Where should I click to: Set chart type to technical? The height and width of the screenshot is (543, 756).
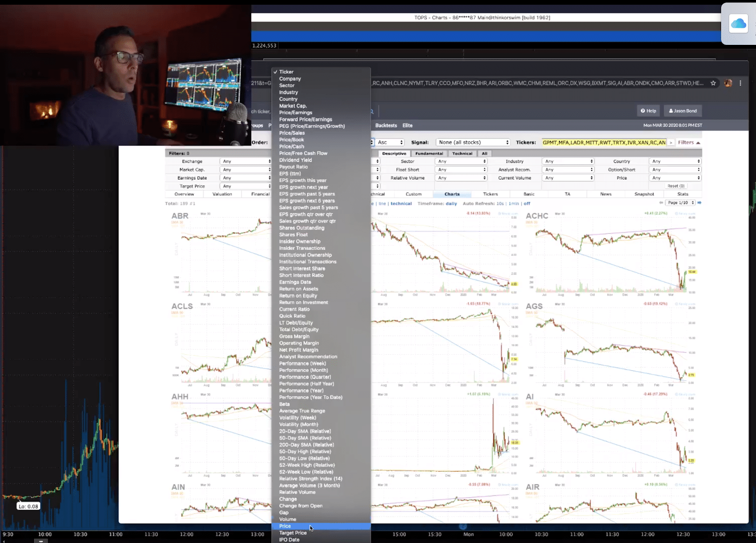tap(401, 204)
